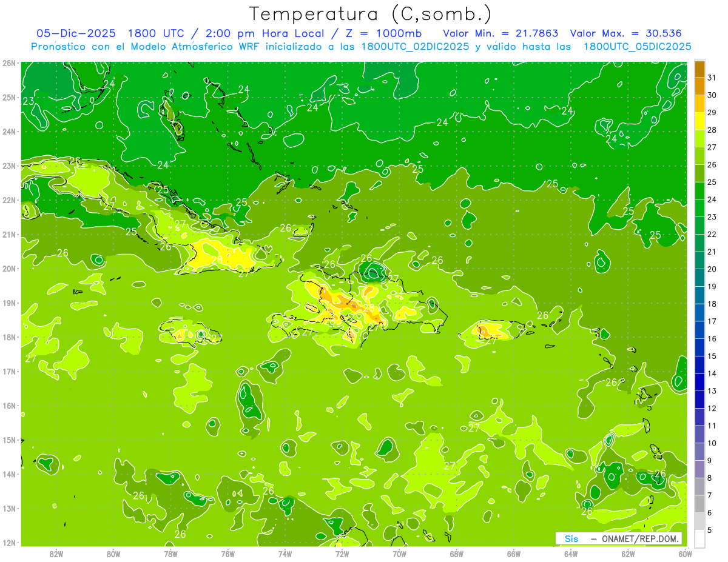Screen dimensions: 728x562
Task: Click the "82W" longitude axis label
Action: [x=56, y=554]
